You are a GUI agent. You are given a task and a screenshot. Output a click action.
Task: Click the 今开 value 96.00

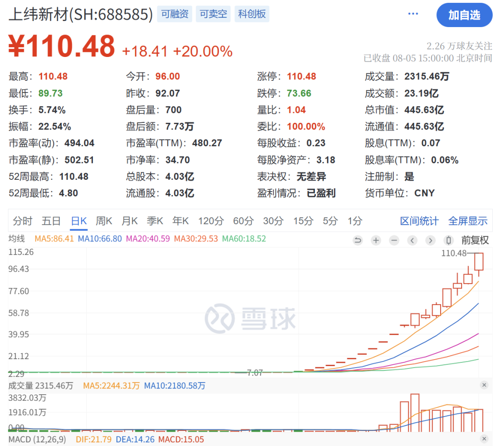click(x=168, y=77)
